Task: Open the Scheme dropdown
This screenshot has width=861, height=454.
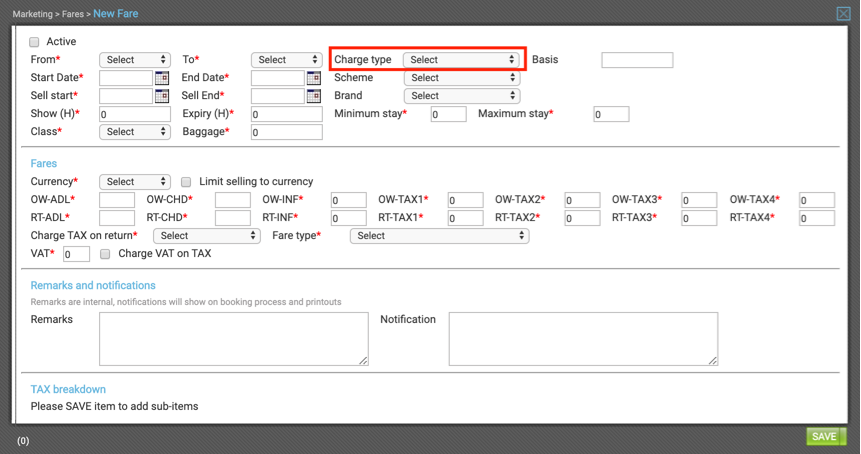Action: coord(462,78)
